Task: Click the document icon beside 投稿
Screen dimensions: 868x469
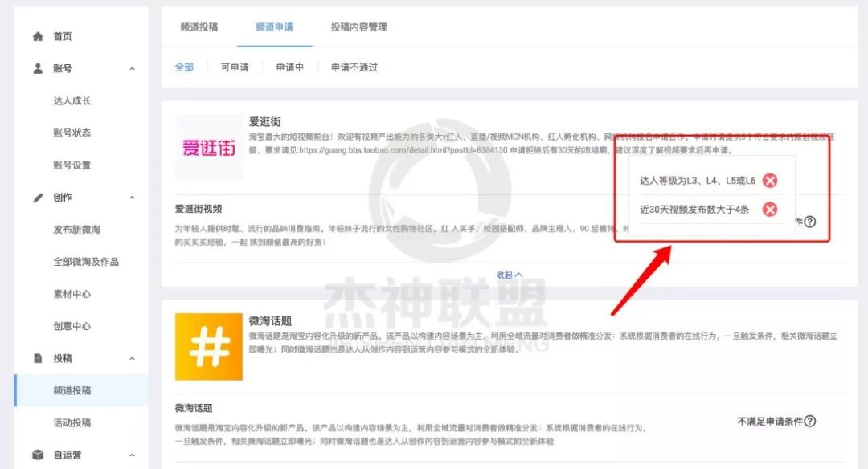Action: pos(38,358)
